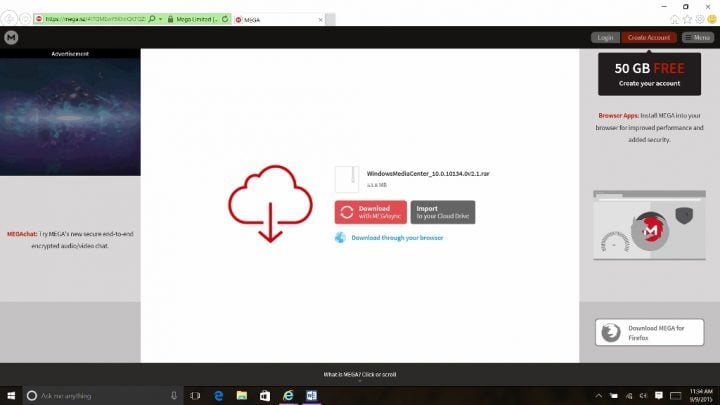Click Download through your browser link

point(397,238)
